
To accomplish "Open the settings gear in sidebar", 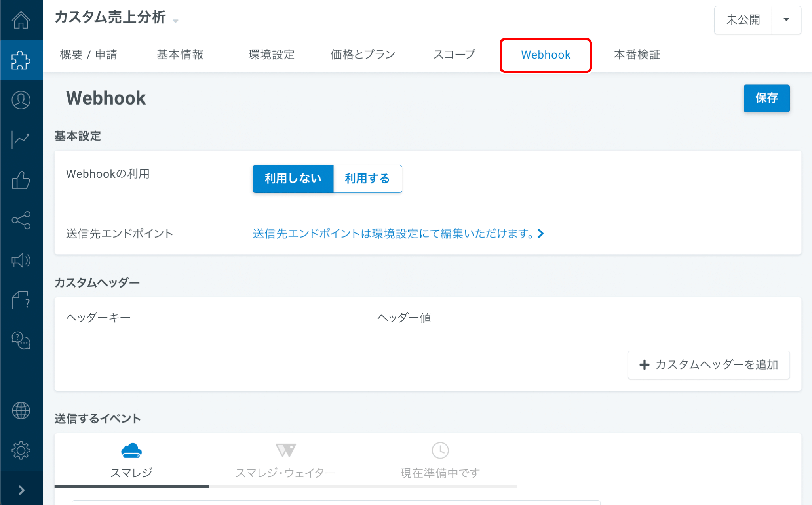I will click(21, 450).
